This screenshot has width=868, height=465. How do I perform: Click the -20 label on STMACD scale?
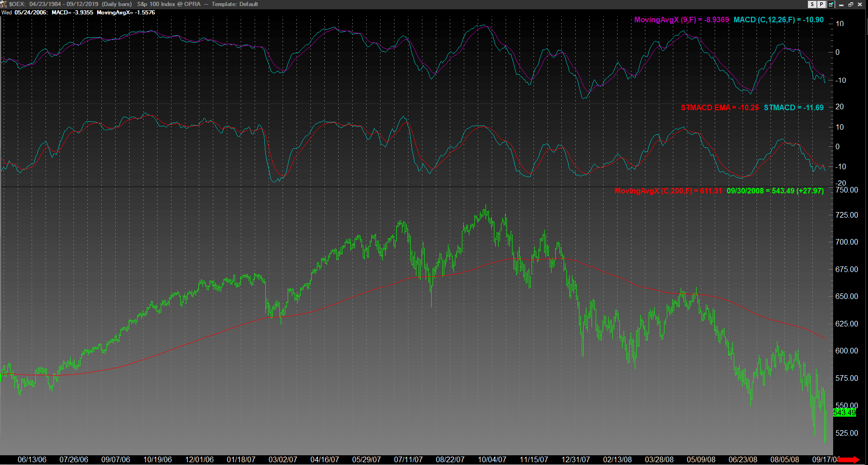point(841,183)
